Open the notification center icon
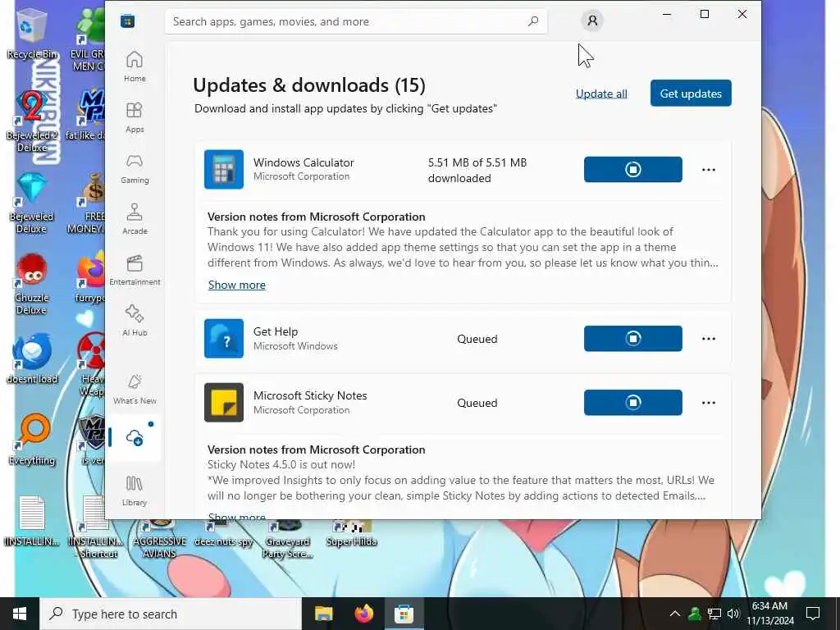Screen dimensions: 840x630 tap(813, 614)
